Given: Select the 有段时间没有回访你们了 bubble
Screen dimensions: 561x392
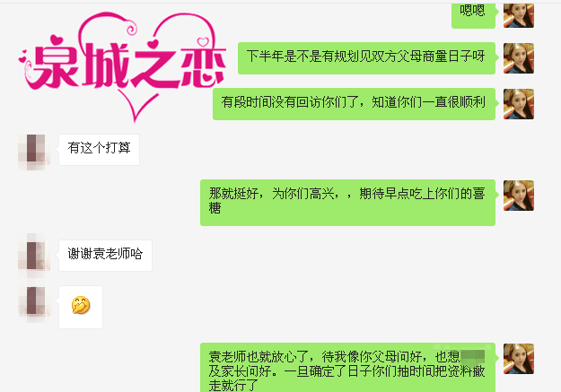Looking at the screenshot, I should [354, 104].
